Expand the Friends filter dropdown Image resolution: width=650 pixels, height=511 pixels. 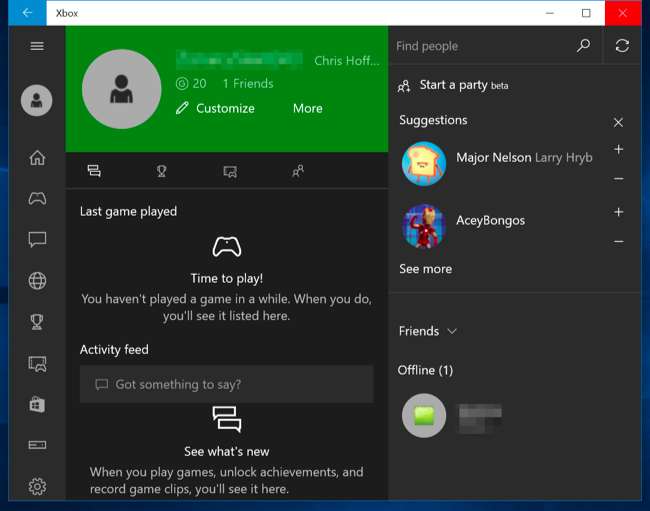click(428, 331)
